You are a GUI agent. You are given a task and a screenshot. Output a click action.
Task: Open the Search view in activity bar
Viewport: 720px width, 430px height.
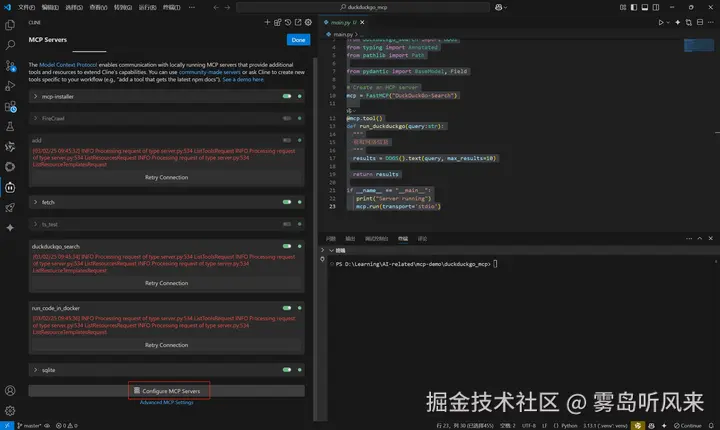pos(10,45)
